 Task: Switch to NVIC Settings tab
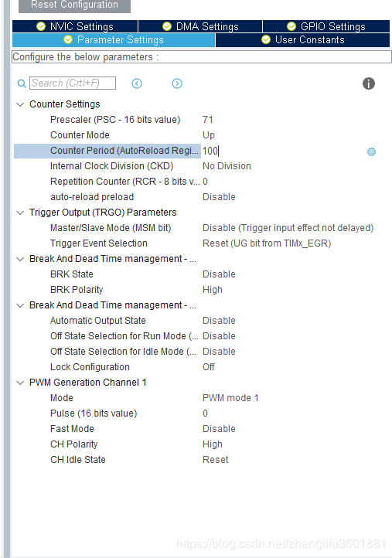pyautogui.click(x=75, y=27)
